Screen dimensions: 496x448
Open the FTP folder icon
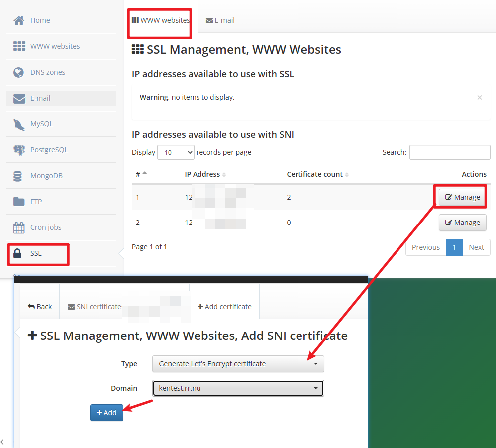[19, 202]
